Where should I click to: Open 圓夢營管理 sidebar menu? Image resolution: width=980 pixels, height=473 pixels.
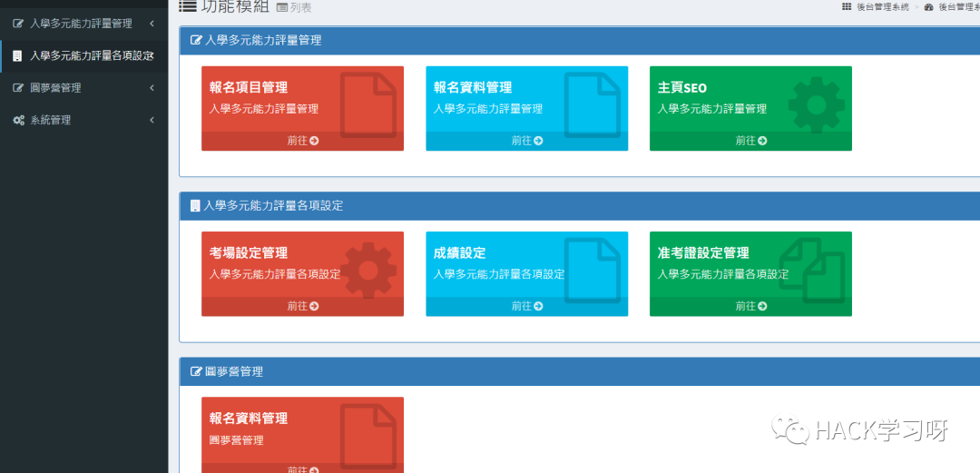point(83,88)
